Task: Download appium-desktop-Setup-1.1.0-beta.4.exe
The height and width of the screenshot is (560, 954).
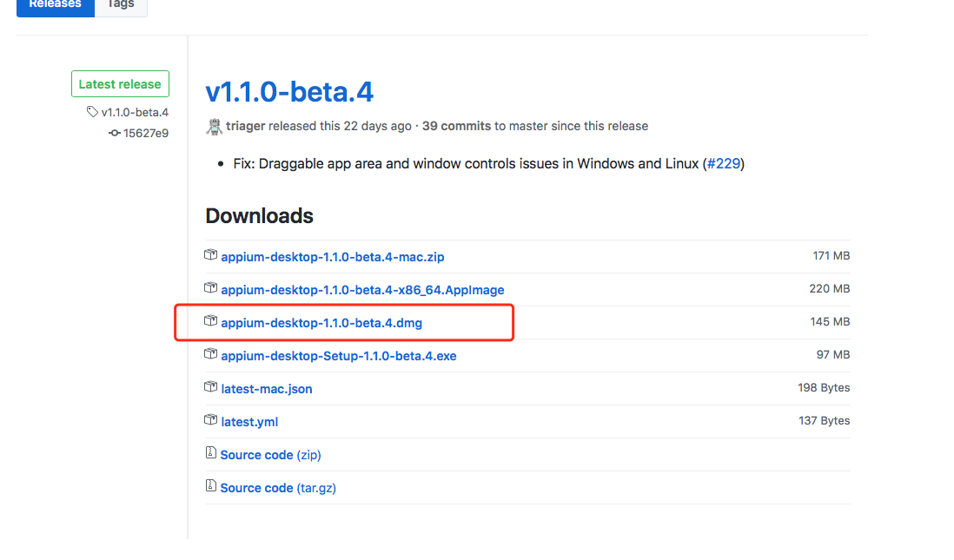Action: [338, 356]
